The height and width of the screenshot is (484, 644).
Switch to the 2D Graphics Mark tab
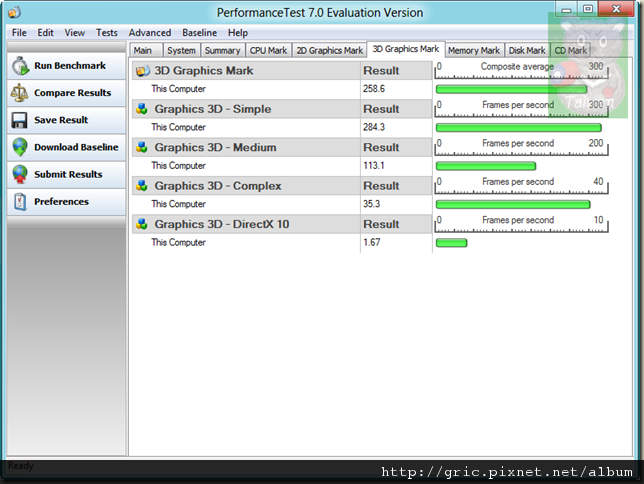329,50
